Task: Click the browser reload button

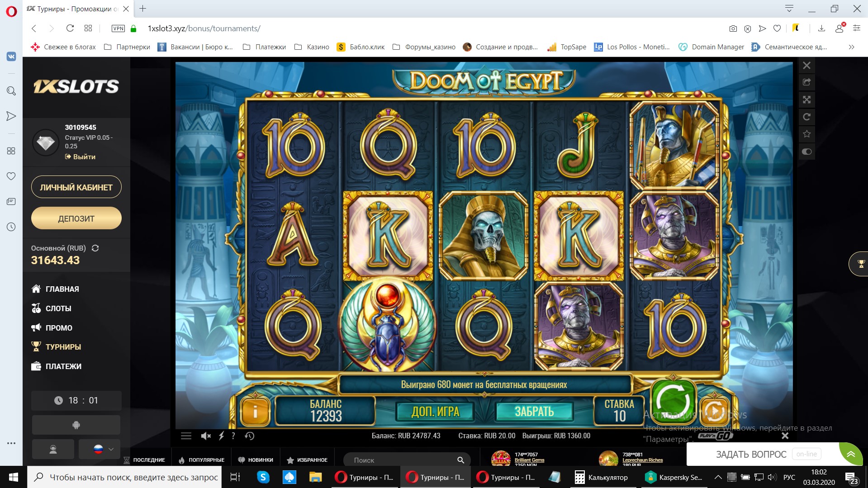Action: pos(70,28)
